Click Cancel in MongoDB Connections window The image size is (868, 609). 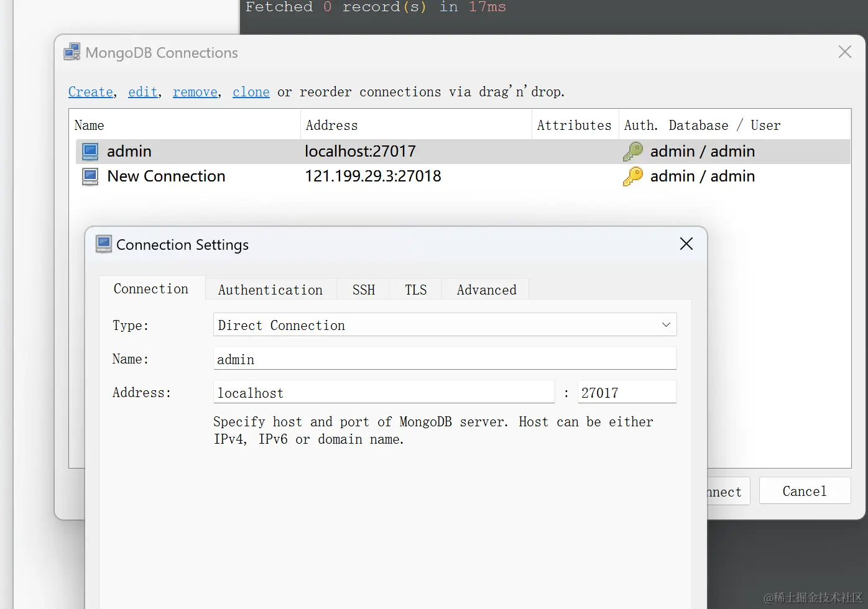coord(805,491)
